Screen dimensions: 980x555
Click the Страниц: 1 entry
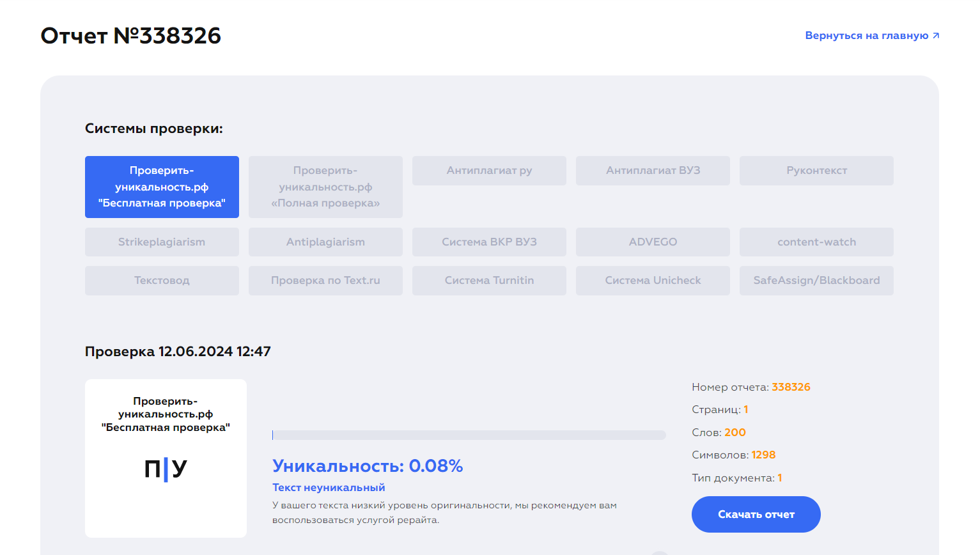(x=720, y=410)
